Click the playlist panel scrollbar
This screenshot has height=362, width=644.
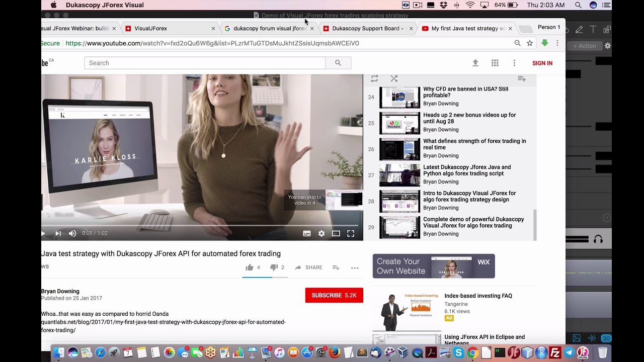pos(534,225)
